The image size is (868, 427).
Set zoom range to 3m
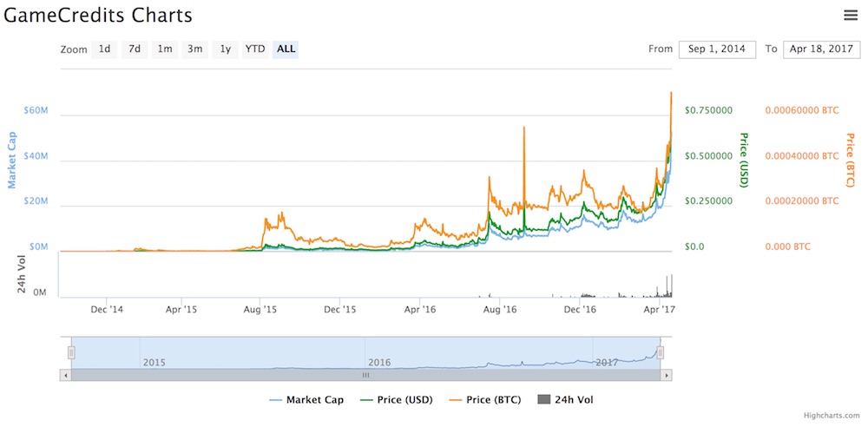[x=194, y=49]
